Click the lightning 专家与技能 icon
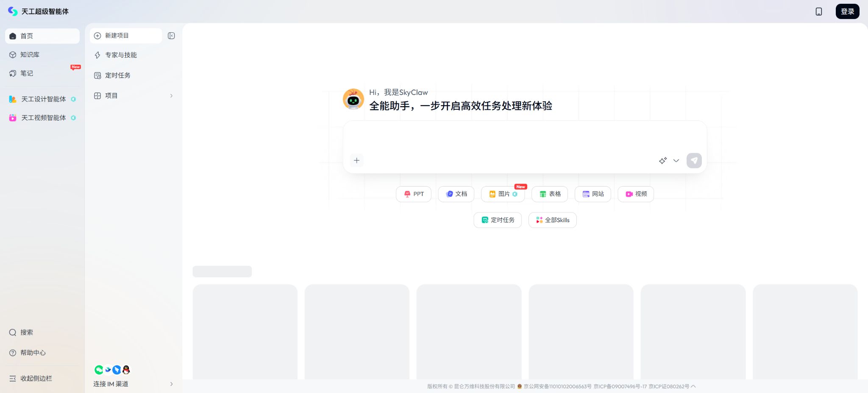Screen dimensions: 868x393 (x=97, y=55)
